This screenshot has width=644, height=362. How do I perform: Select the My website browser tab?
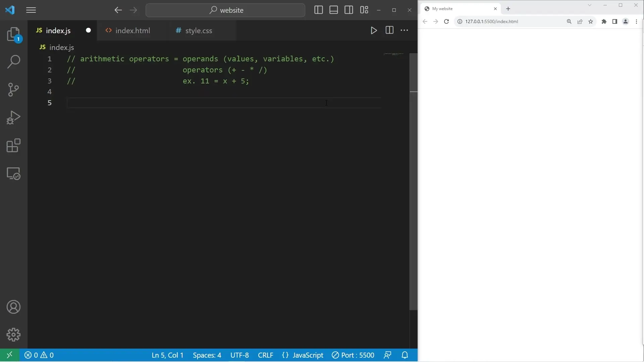tap(461, 9)
